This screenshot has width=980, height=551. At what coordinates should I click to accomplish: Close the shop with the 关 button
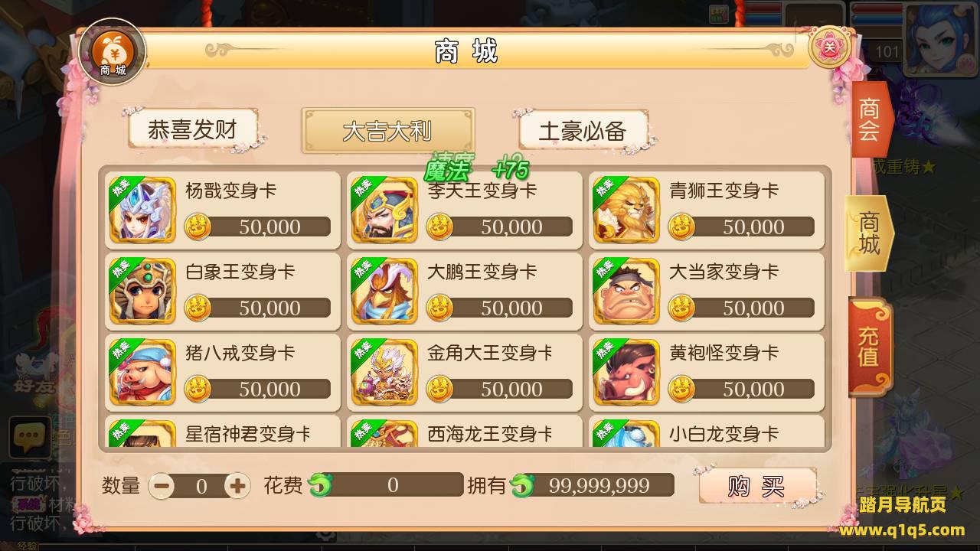click(831, 47)
